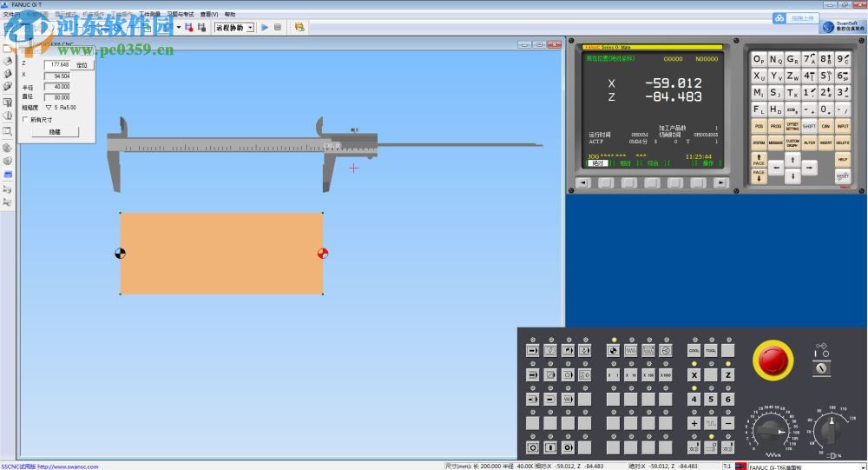Toggle the COOL coolant button
This screenshot has width=868, height=470.
pos(694,350)
